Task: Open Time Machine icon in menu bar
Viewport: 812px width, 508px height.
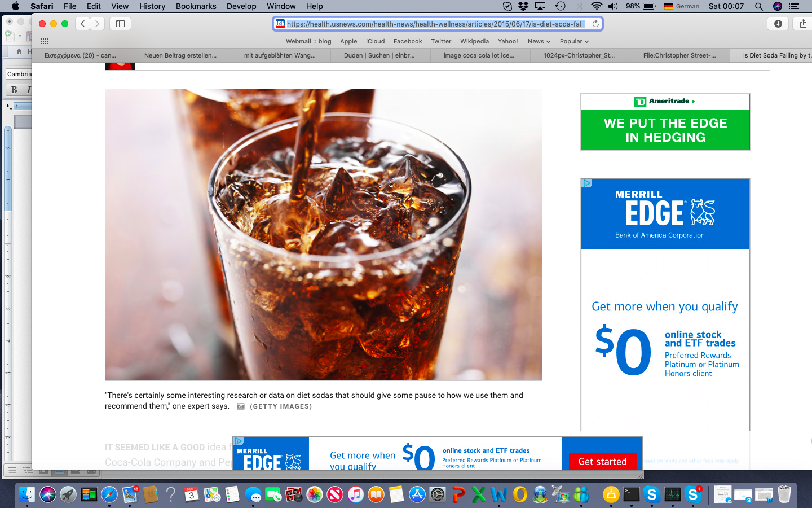Action: point(560,6)
